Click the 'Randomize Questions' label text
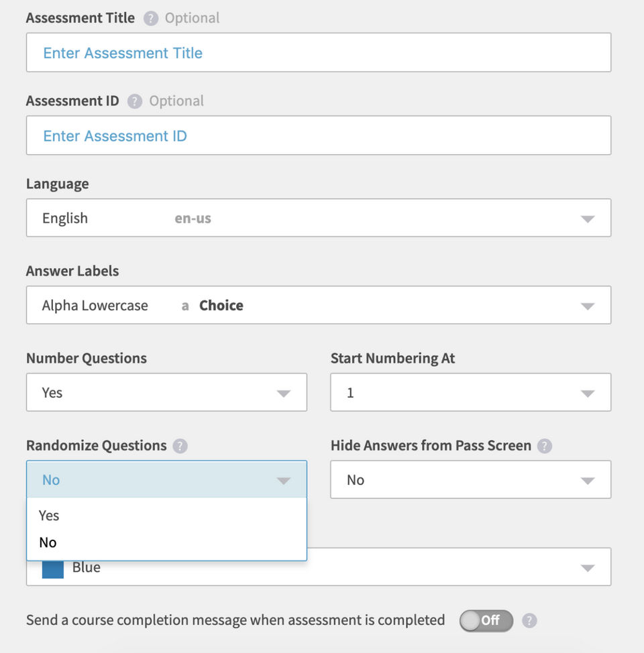The width and height of the screenshot is (644, 653). click(97, 446)
